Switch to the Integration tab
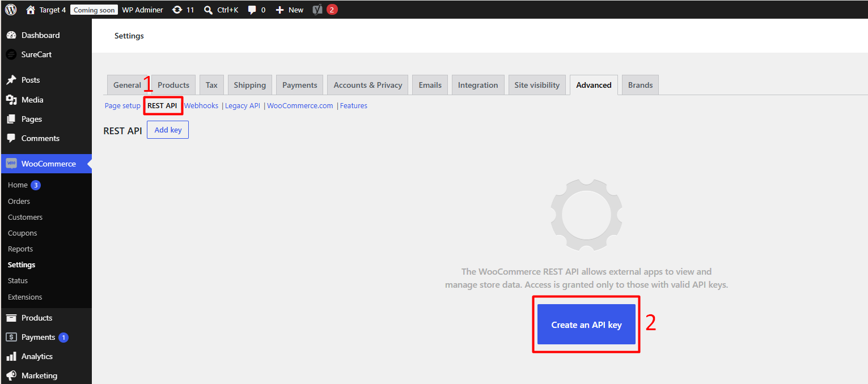The height and width of the screenshot is (384, 868). tap(478, 85)
